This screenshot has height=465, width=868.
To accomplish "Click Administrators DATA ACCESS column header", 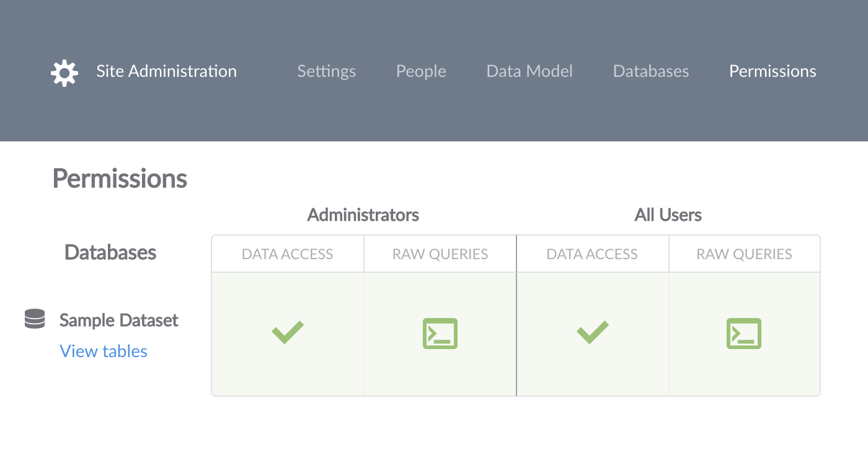I will 288,254.
